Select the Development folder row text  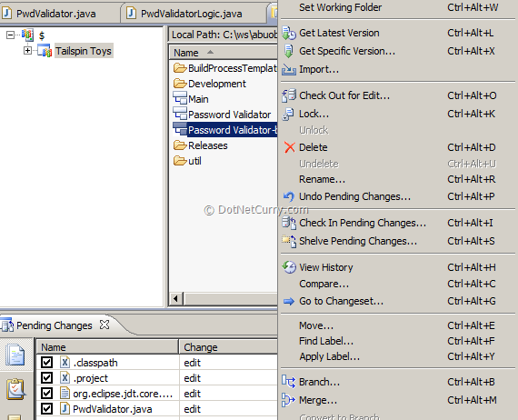[x=217, y=84]
